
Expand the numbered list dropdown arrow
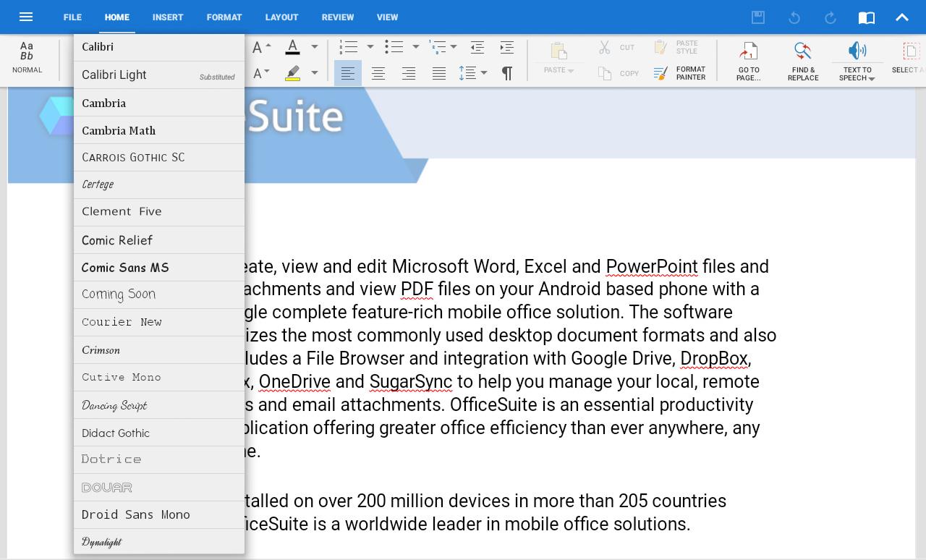pos(370,47)
